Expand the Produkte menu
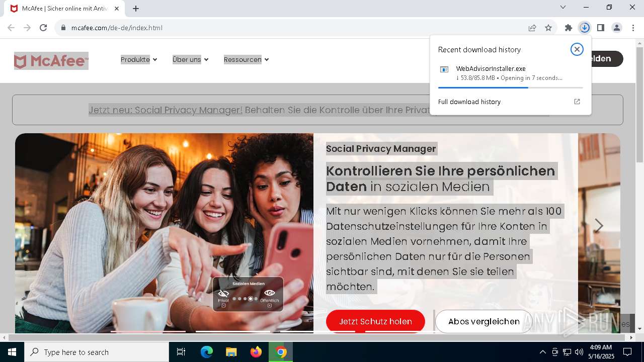The height and width of the screenshot is (362, 644). pos(139,59)
